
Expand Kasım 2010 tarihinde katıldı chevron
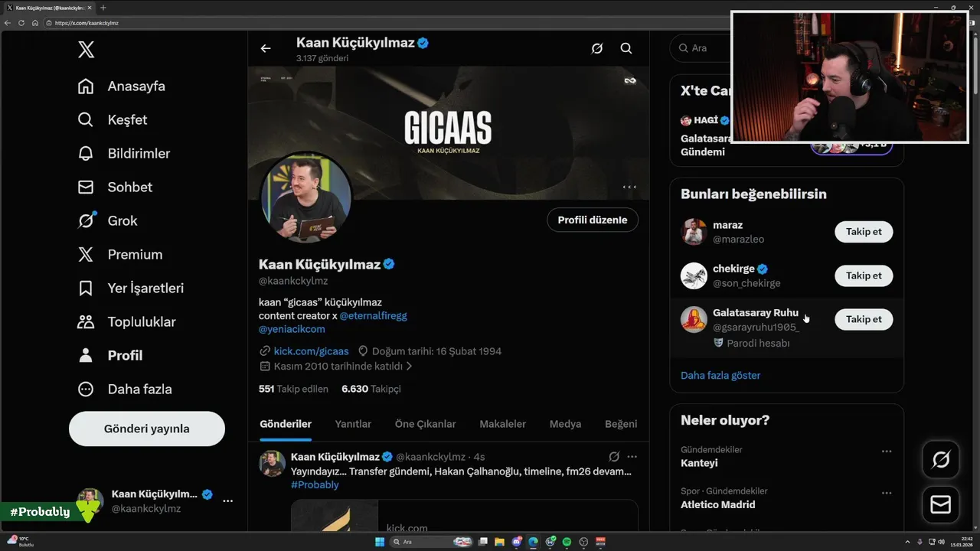tap(409, 367)
